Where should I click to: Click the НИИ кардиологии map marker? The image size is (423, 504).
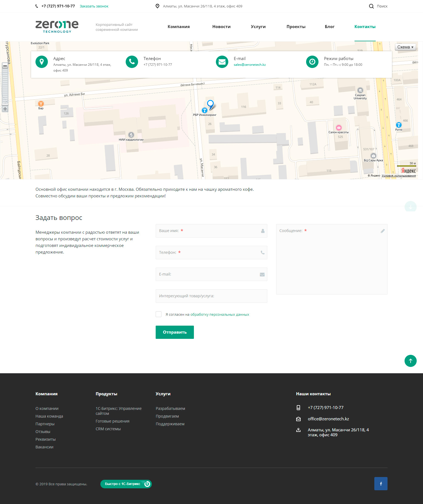tap(131, 135)
